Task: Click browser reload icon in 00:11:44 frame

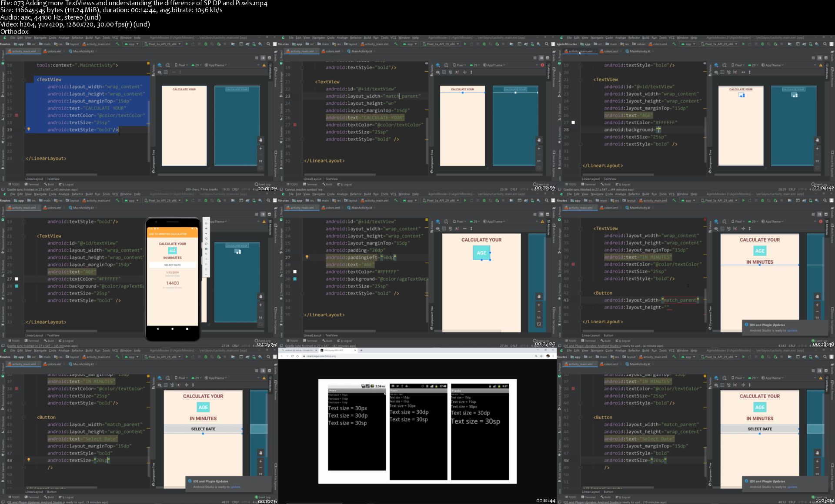Action: click(x=292, y=356)
